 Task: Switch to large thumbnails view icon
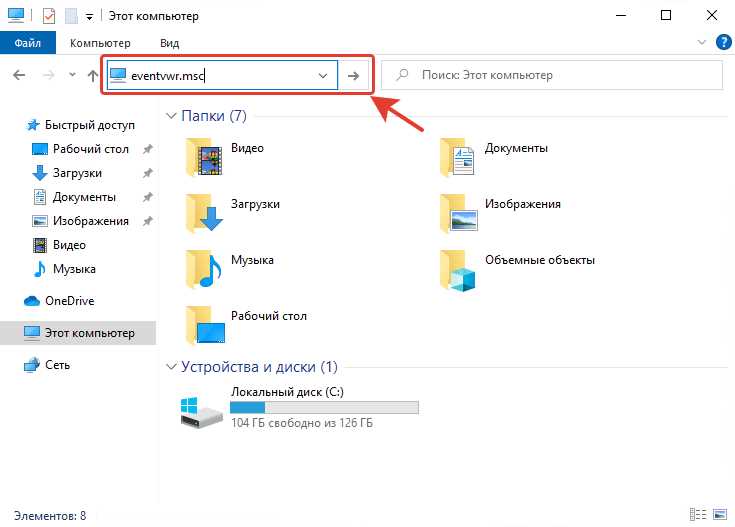pyautogui.click(x=720, y=514)
